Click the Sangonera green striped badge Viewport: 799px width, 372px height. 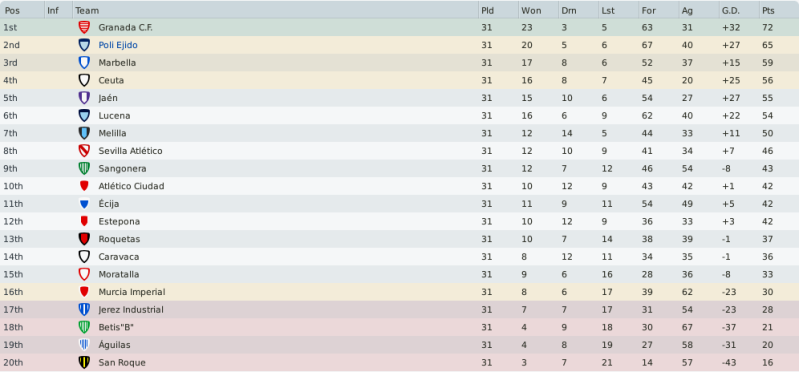(x=84, y=169)
